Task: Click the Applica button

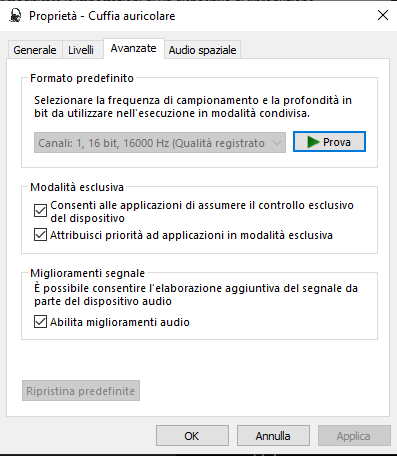Action: point(354,435)
